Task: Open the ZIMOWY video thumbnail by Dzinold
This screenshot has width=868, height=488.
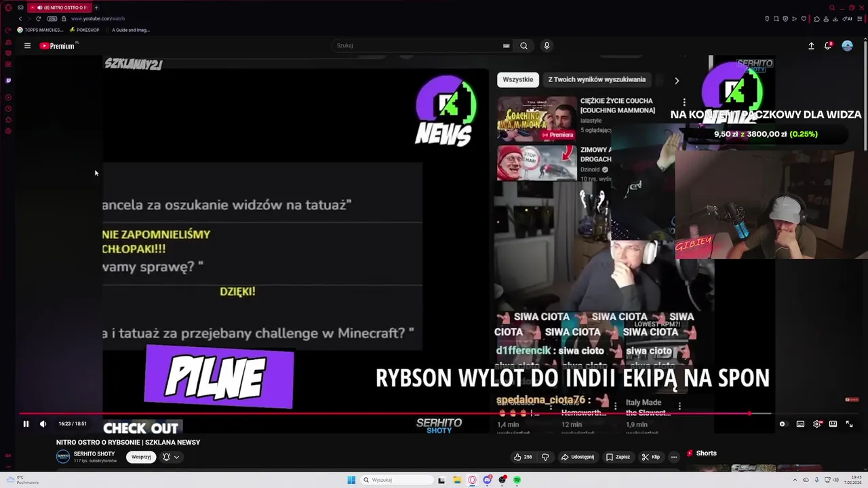Action: point(536,163)
